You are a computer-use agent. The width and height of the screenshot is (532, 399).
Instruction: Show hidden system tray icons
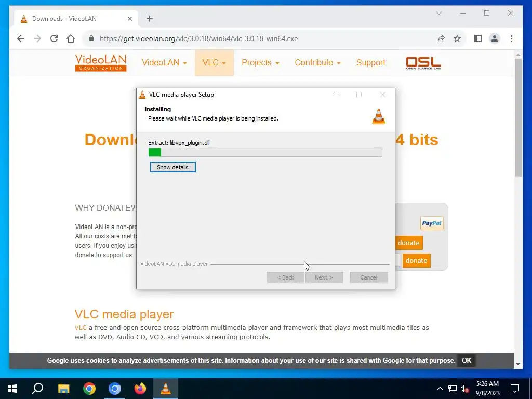(x=440, y=389)
